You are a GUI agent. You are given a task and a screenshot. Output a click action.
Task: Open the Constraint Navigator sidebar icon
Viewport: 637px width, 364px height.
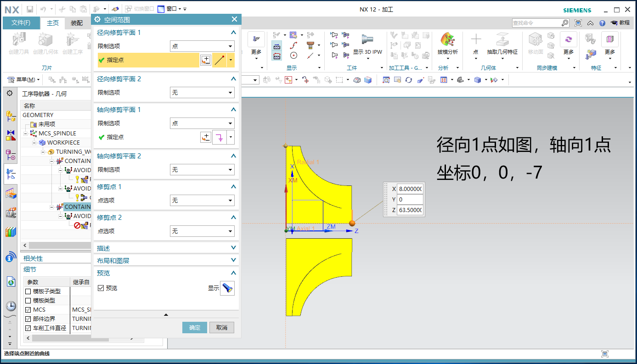click(11, 135)
